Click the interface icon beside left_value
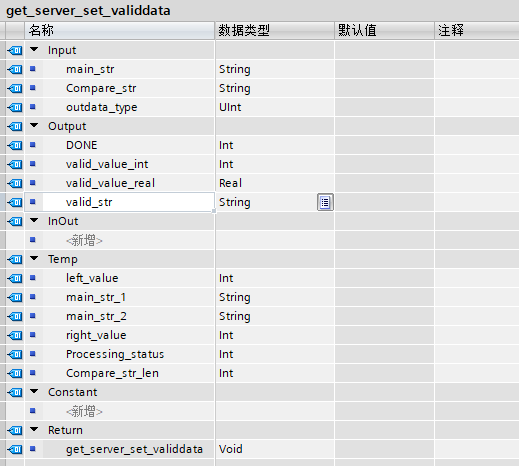This screenshot has height=466, width=519. [x=15, y=278]
